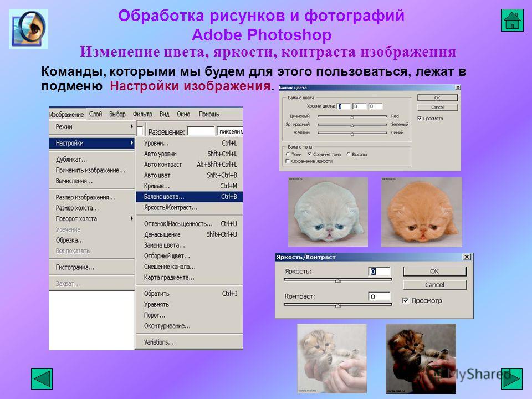Click the Разрешение input field
Image resolution: width=532 pixels, height=399 pixels.
coord(201,131)
